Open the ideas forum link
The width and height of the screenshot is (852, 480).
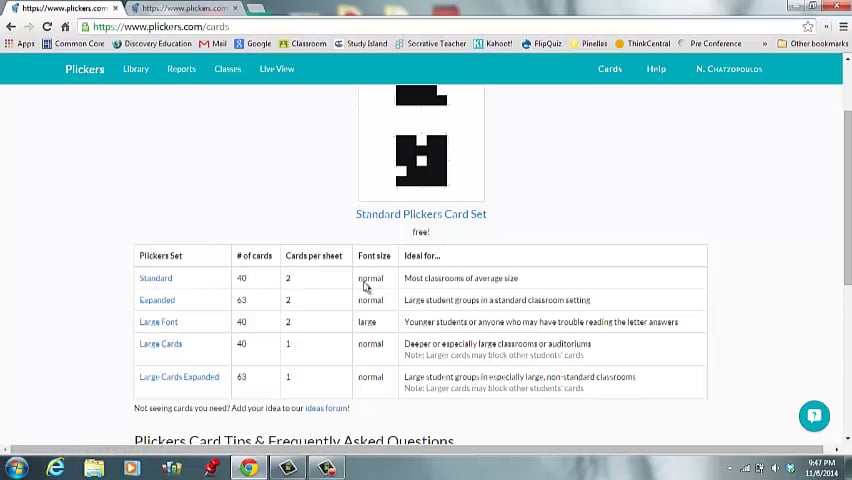[326, 408]
